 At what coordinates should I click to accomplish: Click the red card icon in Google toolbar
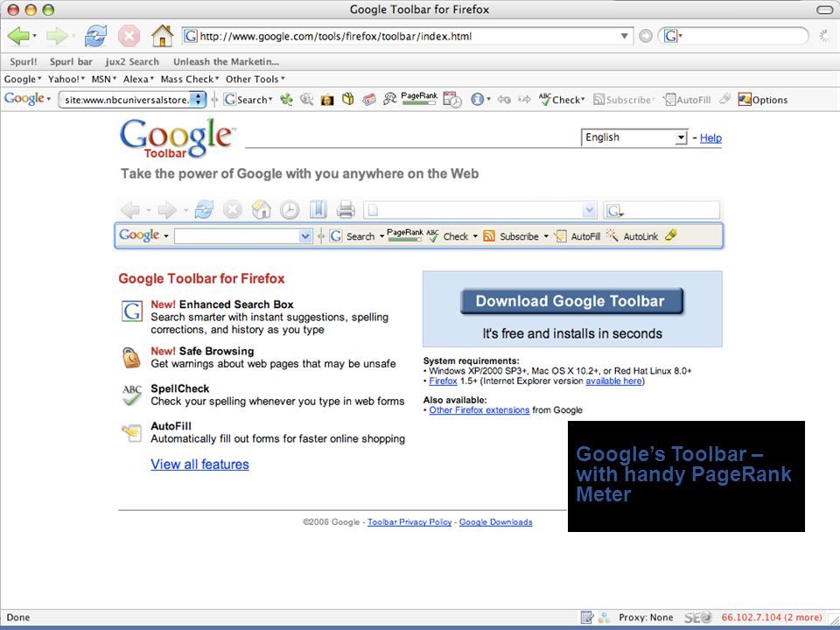pos(368,99)
